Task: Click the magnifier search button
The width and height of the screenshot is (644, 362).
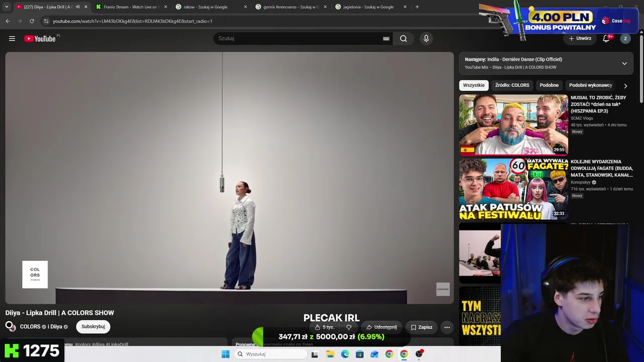Action: click(x=404, y=39)
